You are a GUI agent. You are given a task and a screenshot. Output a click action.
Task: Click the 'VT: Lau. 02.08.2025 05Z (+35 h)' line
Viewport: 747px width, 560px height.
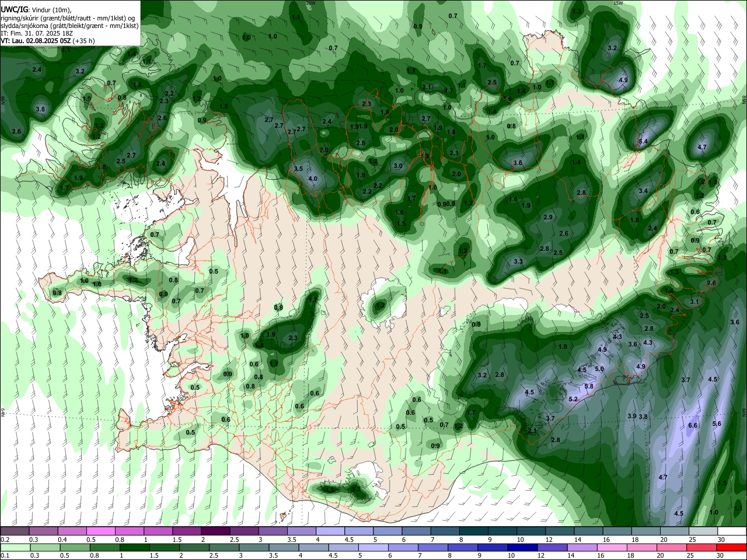(x=48, y=41)
